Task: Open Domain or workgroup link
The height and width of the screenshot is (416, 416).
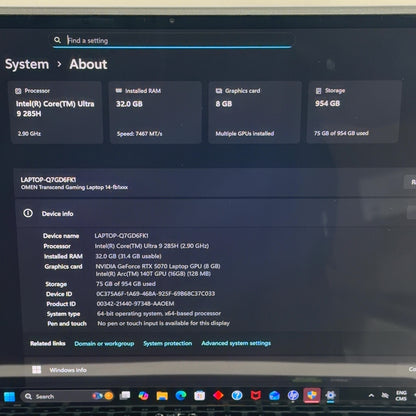Action: pyautogui.click(x=104, y=343)
